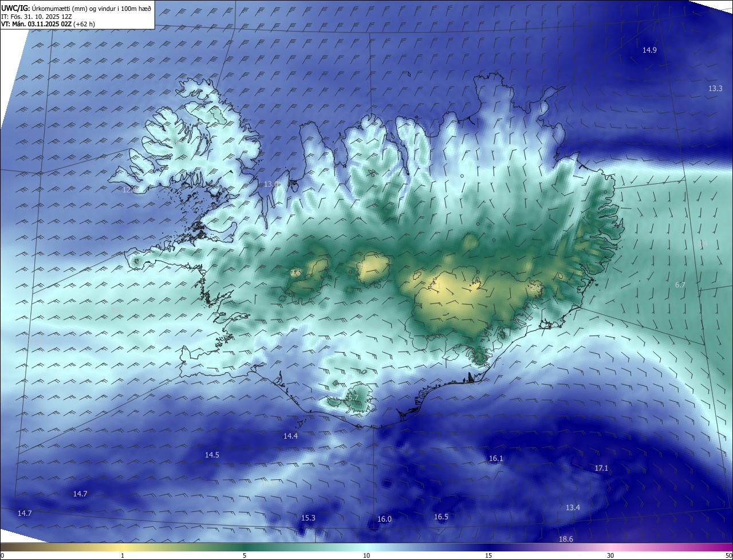This screenshot has height=560, width=733.
Task: Click the 16.0 value label on the map
Action: [x=384, y=519]
